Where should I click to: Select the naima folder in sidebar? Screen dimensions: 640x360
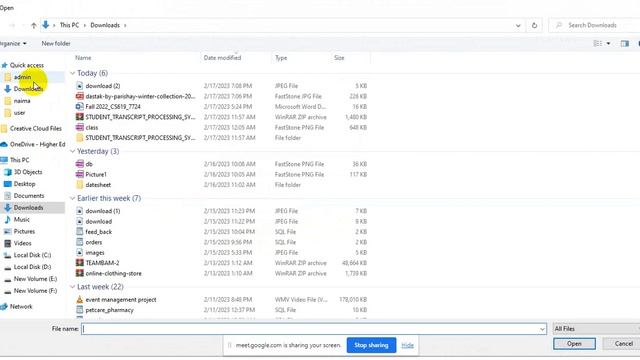point(22,100)
